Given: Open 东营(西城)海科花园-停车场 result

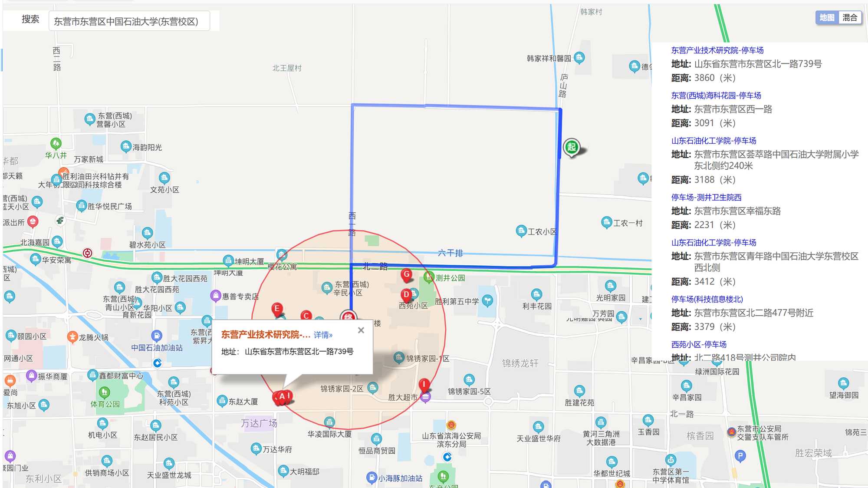Looking at the screenshot, I should pyautogui.click(x=716, y=96).
